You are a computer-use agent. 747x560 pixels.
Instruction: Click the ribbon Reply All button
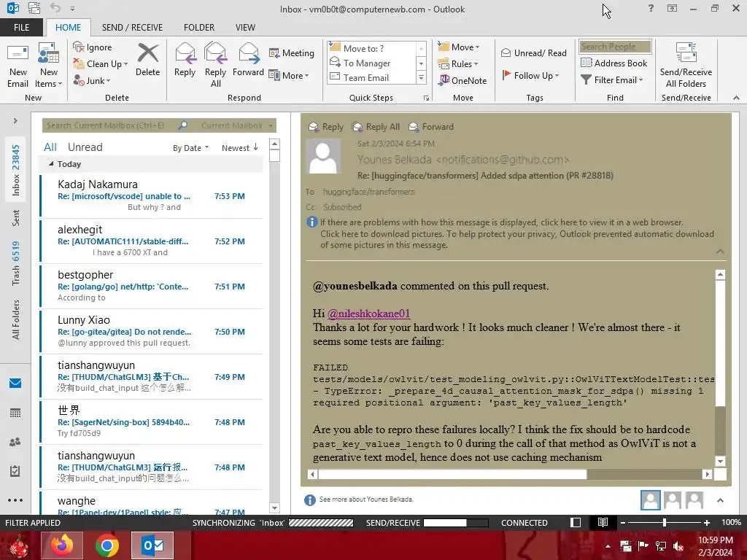click(x=215, y=65)
